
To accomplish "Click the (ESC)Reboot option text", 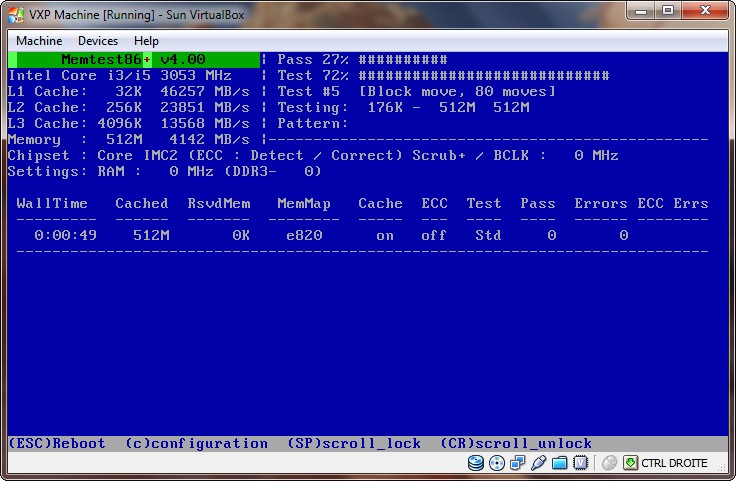I will pyautogui.click(x=57, y=443).
